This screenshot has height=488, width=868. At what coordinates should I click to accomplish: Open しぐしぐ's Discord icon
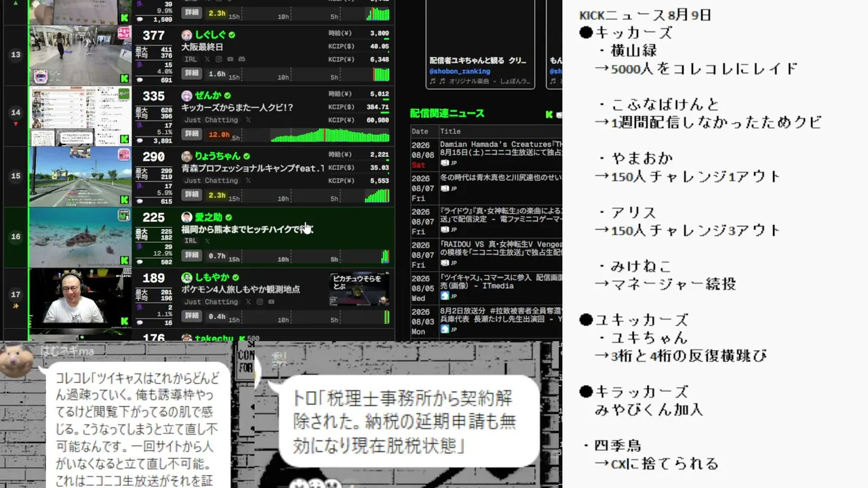tap(242, 60)
